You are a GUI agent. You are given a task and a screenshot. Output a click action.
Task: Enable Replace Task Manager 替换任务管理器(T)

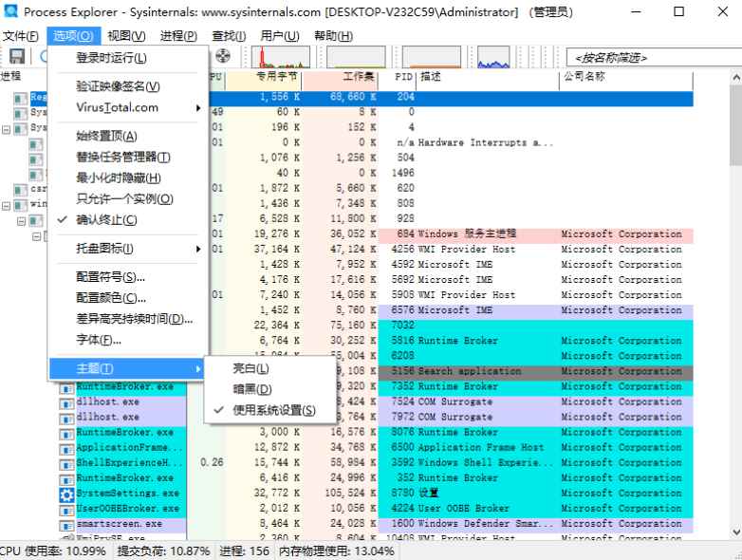tap(128, 158)
